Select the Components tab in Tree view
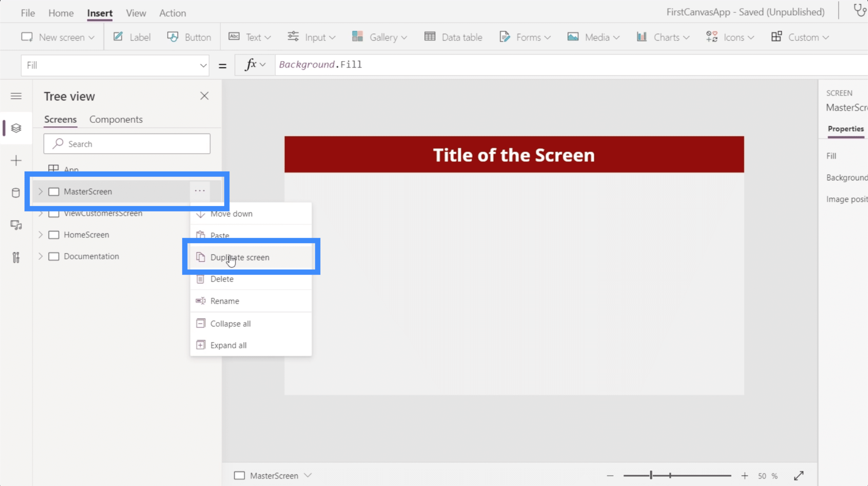This screenshot has width=868, height=486. pyautogui.click(x=116, y=119)
